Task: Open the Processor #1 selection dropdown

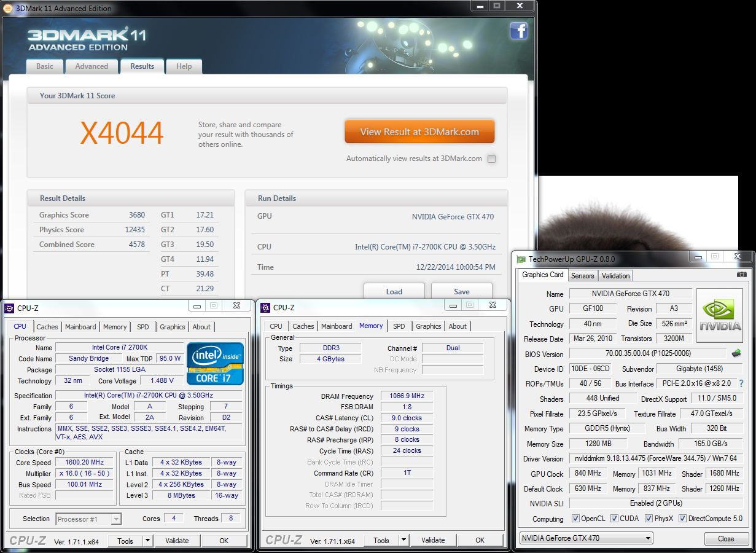Action: 88,519
